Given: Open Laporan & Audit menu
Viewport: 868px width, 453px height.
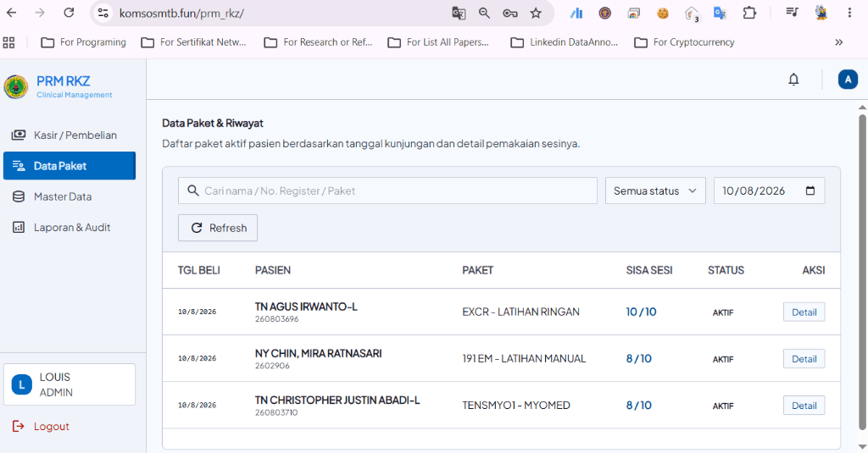Looking at the screenshot, I should [70, 227].
